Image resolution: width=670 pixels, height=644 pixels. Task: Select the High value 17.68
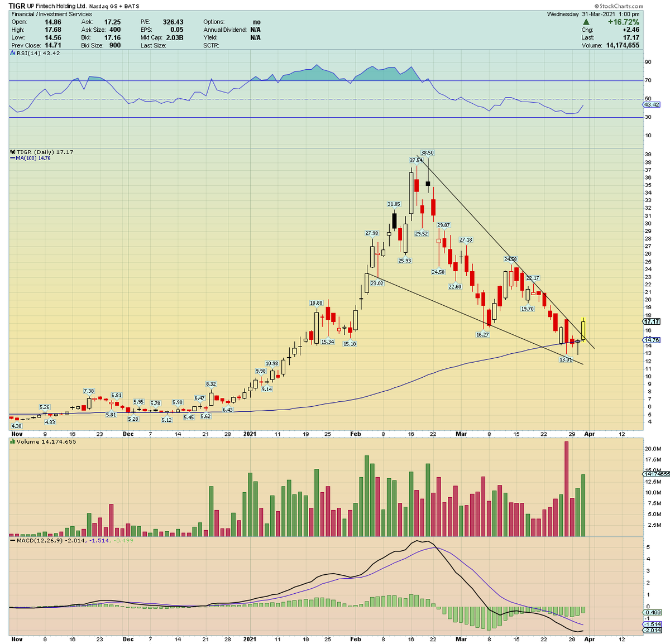(x=52, y=30)
